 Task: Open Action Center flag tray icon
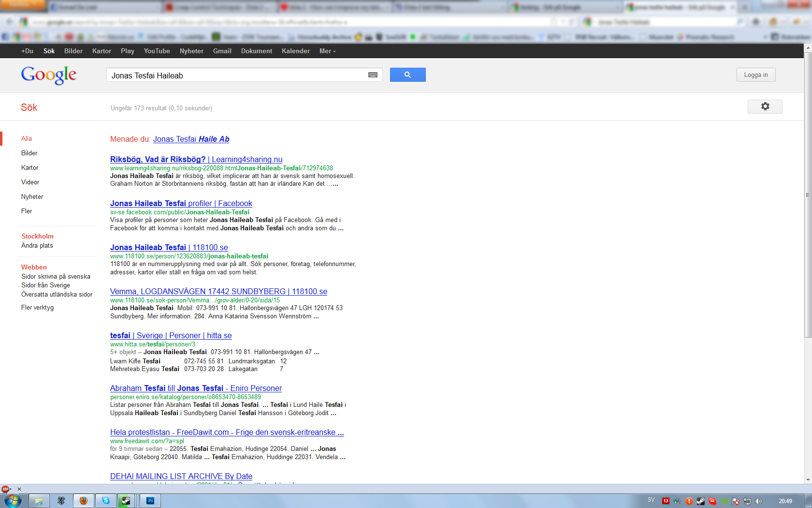(x=736, y=501)
